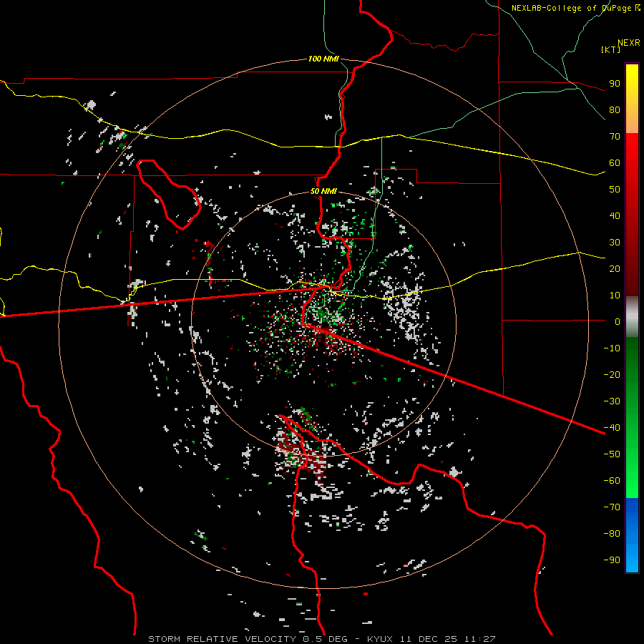Click the -50 scale value
This screenshot has width=644, height=644.
tap(612, 454)
